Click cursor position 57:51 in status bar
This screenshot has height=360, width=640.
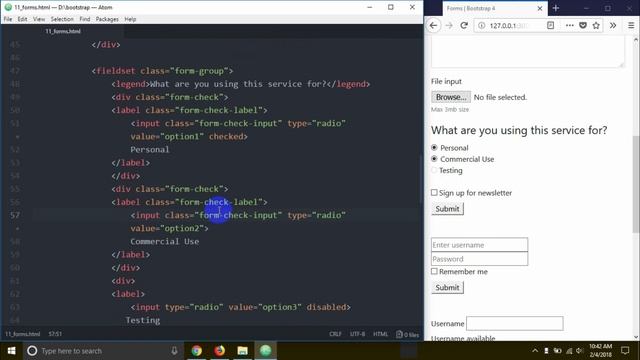click(55, 334)
